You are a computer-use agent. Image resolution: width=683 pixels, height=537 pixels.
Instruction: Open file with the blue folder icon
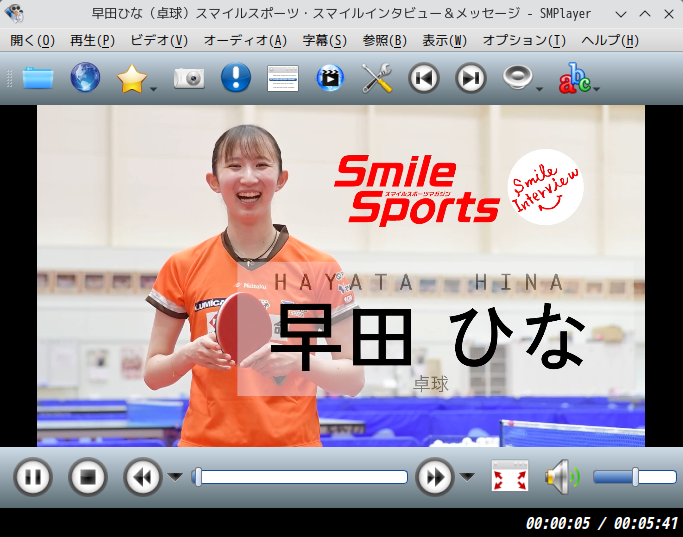click(38, 78)
